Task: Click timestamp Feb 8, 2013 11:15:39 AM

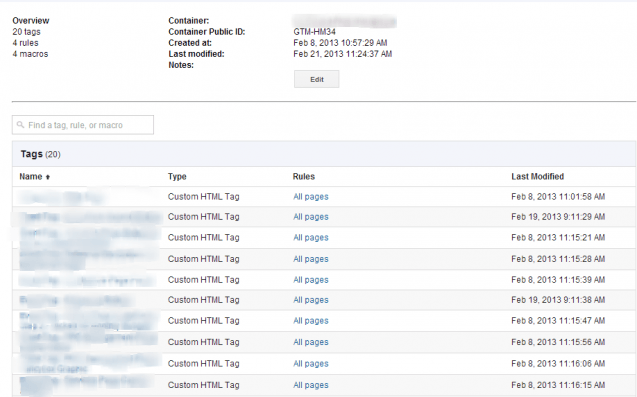Action: pos(558,280)
